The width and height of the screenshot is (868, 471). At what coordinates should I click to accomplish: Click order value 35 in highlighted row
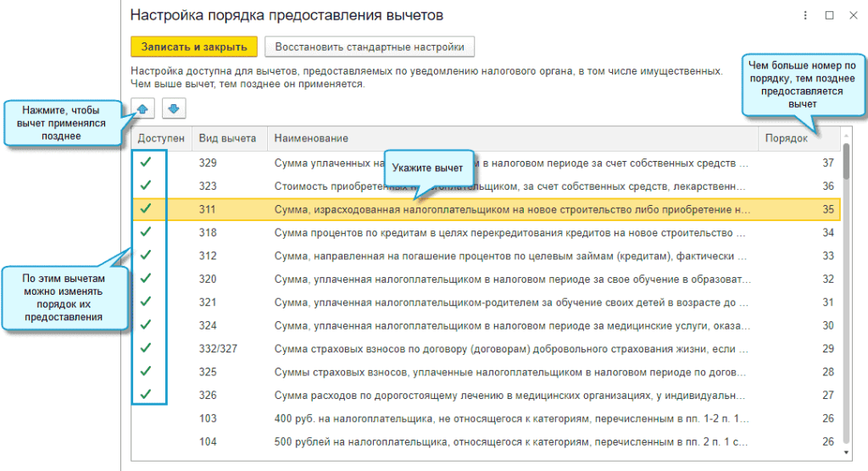(827, 209)
